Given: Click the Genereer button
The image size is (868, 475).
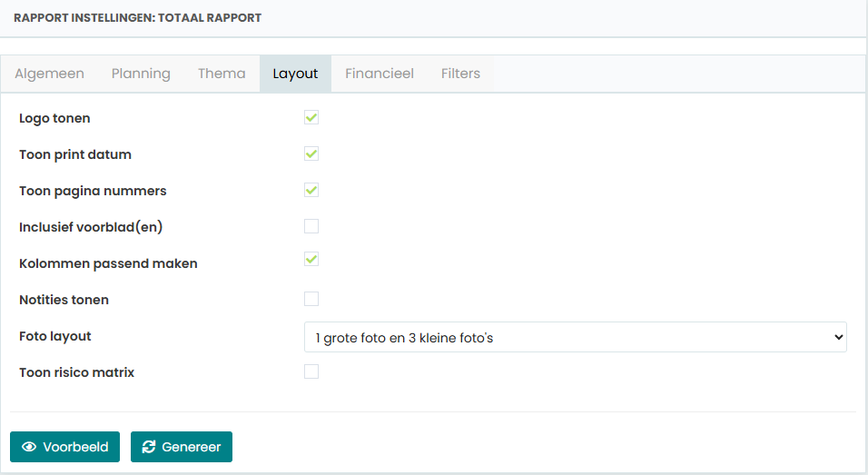Looking at the screenshot, I should (182, 447).
